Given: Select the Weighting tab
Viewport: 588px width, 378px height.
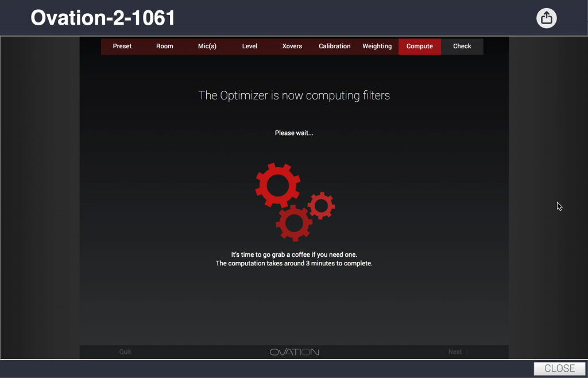Looking at the screenshot, I should coord(377,46).
